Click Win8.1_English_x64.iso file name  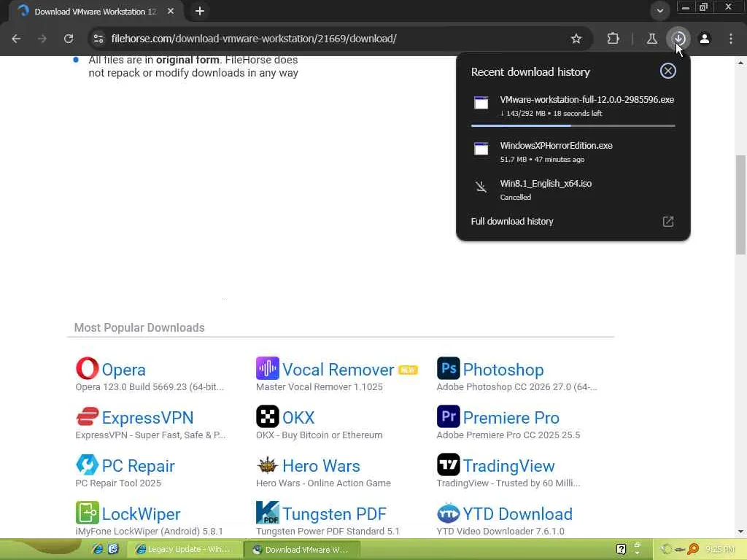(x=546, y=184)
